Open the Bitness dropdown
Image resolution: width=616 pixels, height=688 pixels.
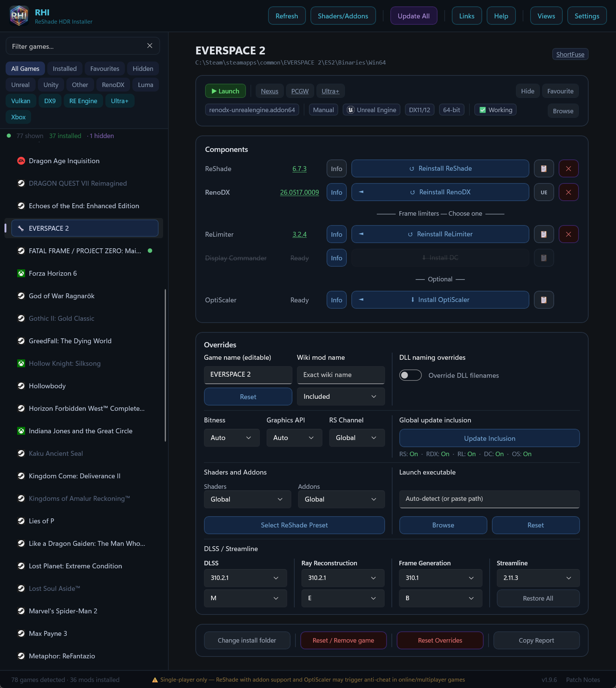(232, 438)
